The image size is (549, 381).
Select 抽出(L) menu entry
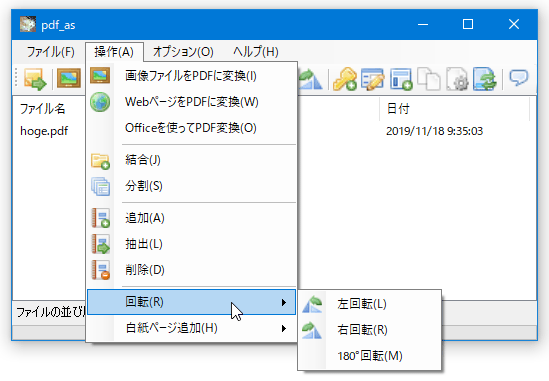[191, 244]
